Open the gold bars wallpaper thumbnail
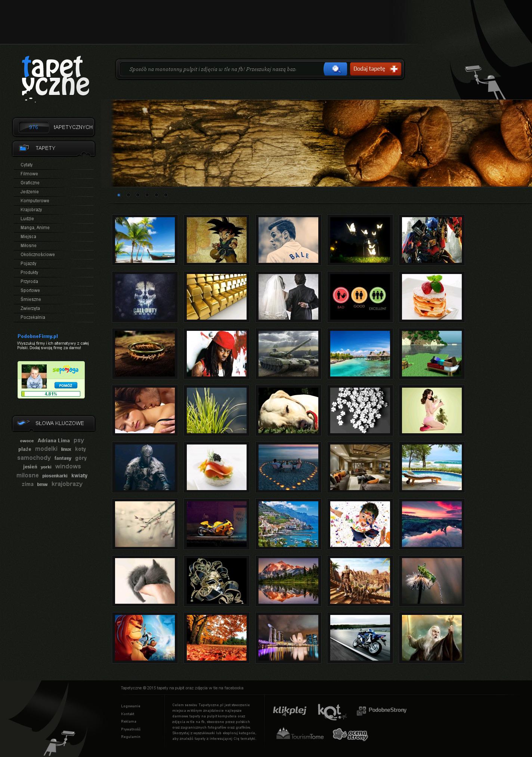The width and height of the screenshot is (532, 757). pos(217,297)
